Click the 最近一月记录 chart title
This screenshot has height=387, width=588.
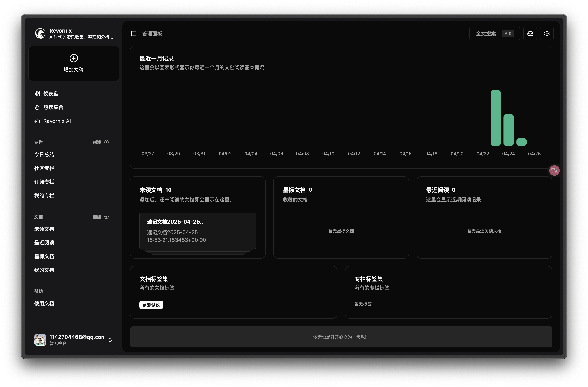[x=157, y=58]
